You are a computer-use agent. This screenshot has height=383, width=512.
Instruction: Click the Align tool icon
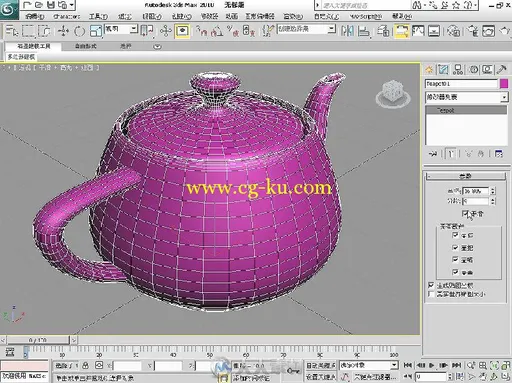[364, 31]
